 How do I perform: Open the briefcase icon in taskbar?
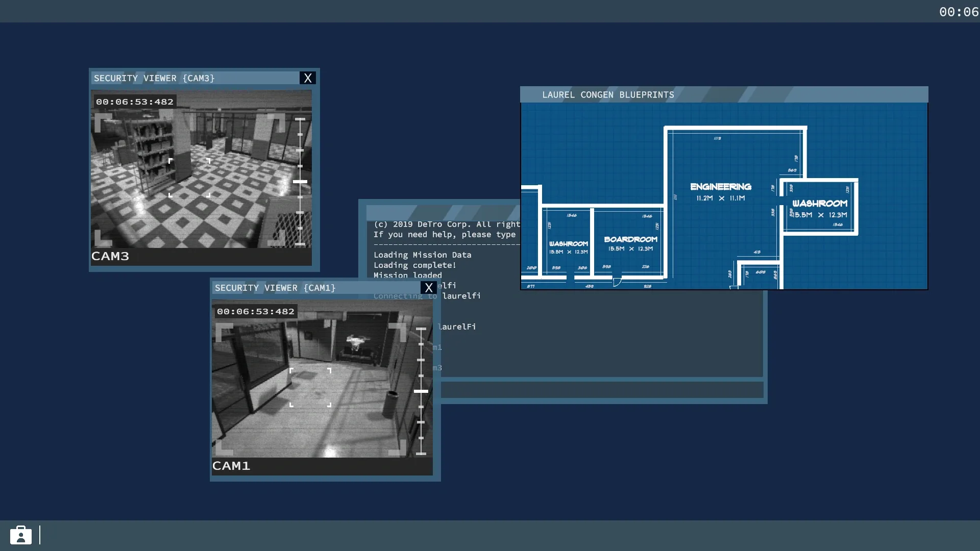(x=21, y=535)
